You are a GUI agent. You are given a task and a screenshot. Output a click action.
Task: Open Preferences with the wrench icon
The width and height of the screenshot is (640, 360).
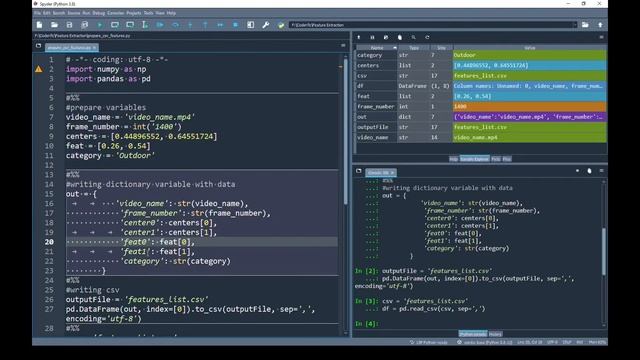tap(266, 25)
